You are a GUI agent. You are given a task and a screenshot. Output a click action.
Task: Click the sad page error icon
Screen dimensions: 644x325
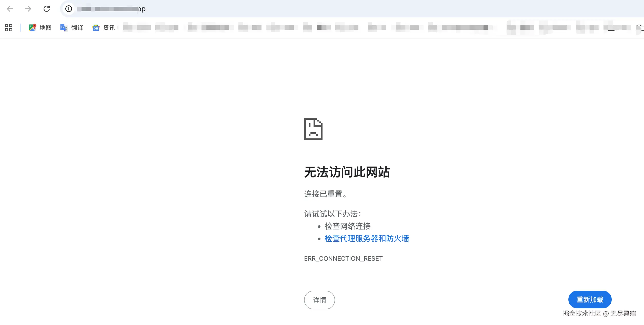click(x=313, y=129)
